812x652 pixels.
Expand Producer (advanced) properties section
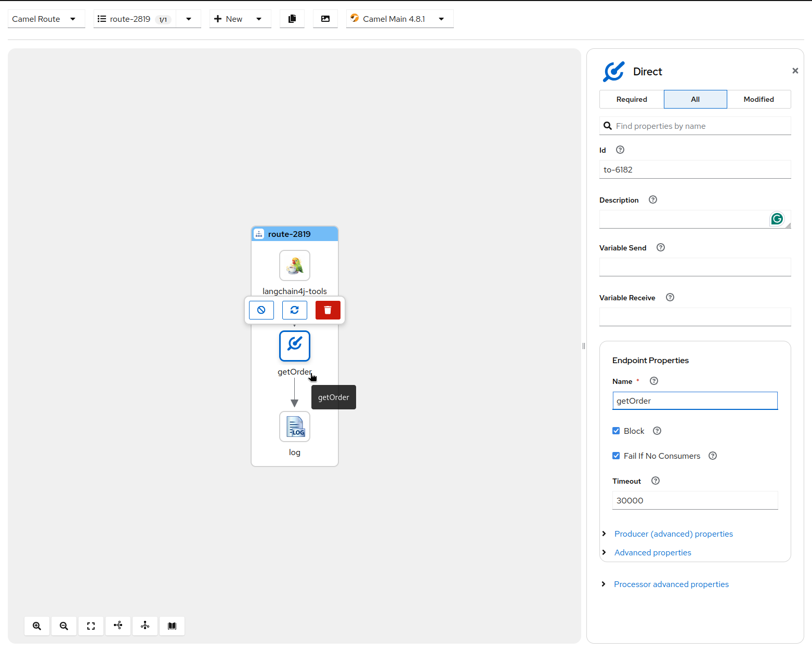click(x=673, y=534)
